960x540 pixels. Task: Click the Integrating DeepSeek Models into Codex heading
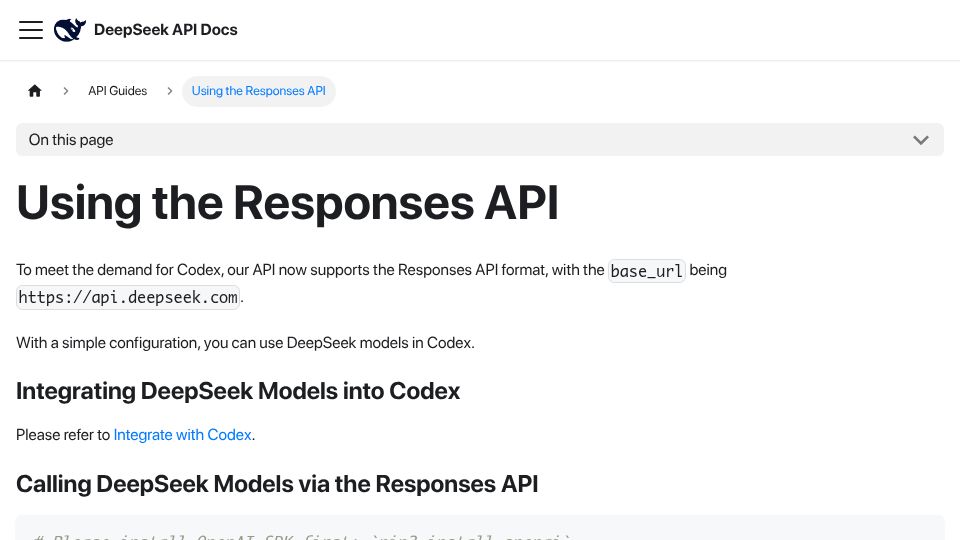238,391
